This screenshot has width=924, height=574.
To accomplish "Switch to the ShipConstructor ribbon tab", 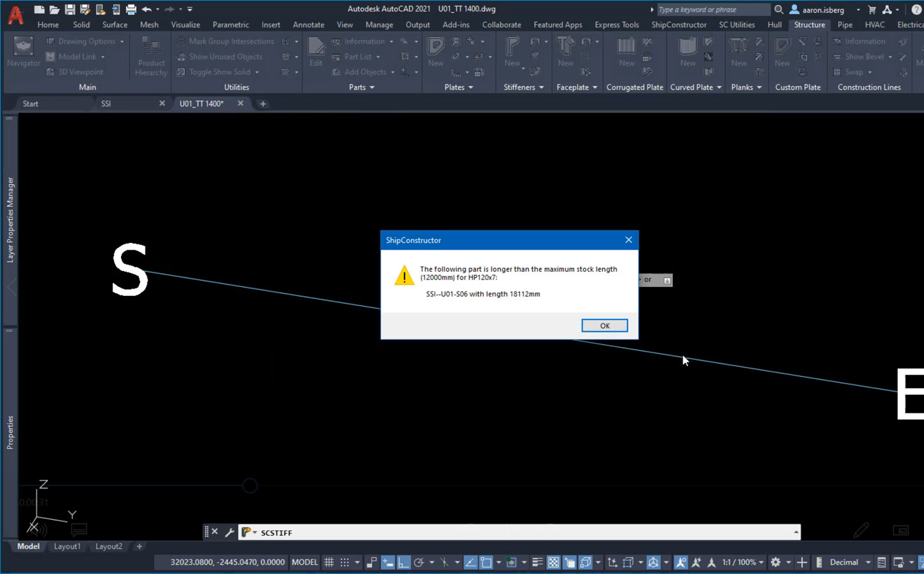I will coord(679,25).
